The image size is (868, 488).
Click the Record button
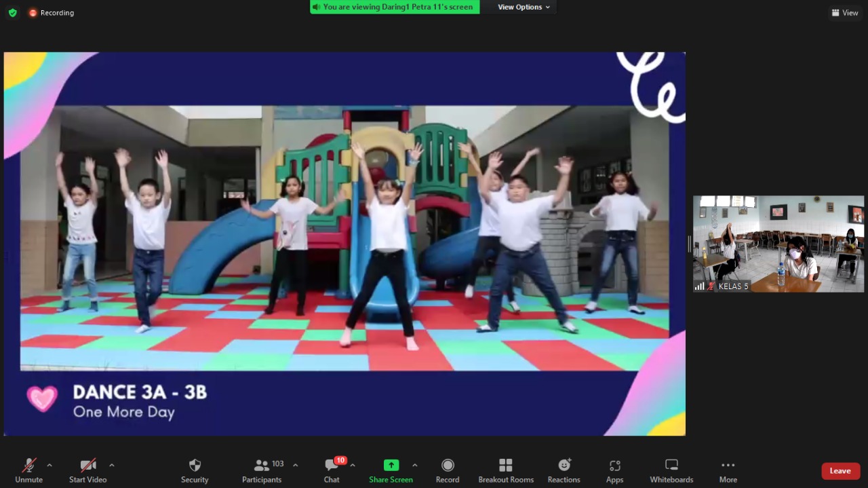(448, 470)
